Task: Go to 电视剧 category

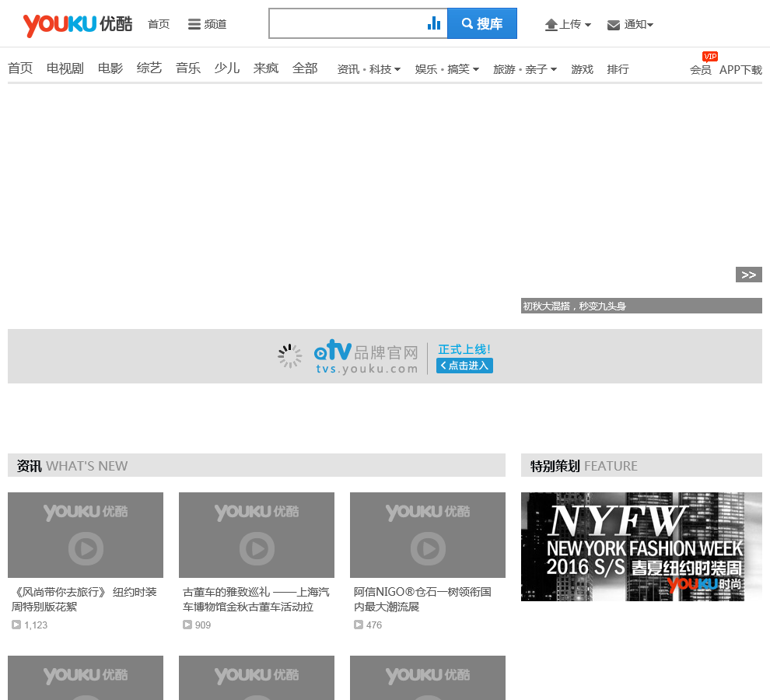Action: click(x=65, y=68)
